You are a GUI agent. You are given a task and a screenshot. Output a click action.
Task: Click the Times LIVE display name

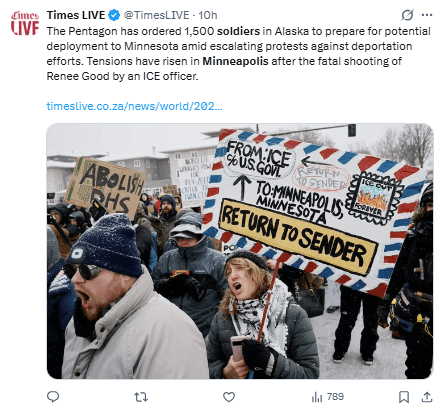tap(76, 15)
